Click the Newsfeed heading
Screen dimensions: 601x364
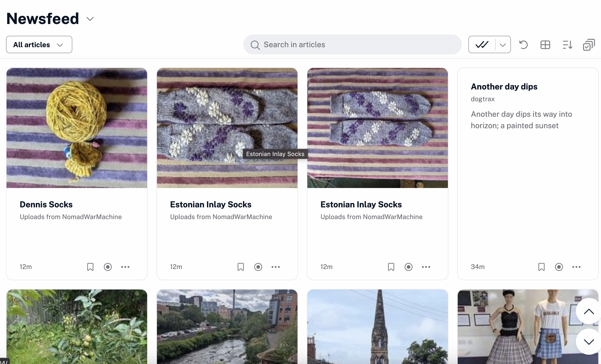(x=43, y=19)
